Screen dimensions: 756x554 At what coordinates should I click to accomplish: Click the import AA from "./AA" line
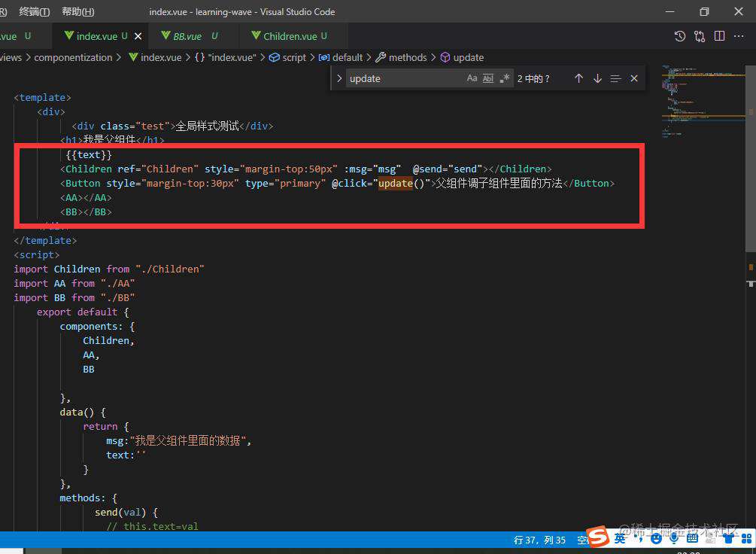pos(74,283)
